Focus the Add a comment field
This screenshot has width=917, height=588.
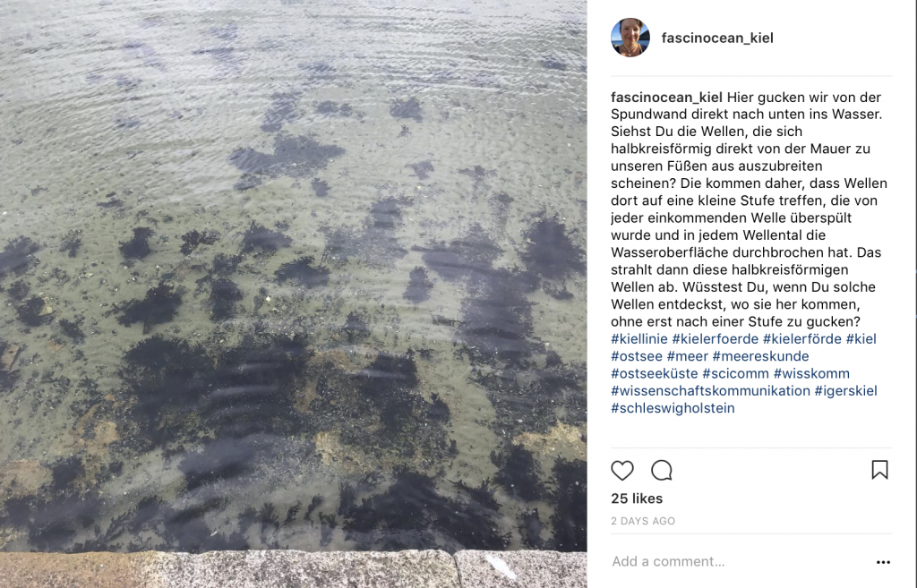(739, 562)
